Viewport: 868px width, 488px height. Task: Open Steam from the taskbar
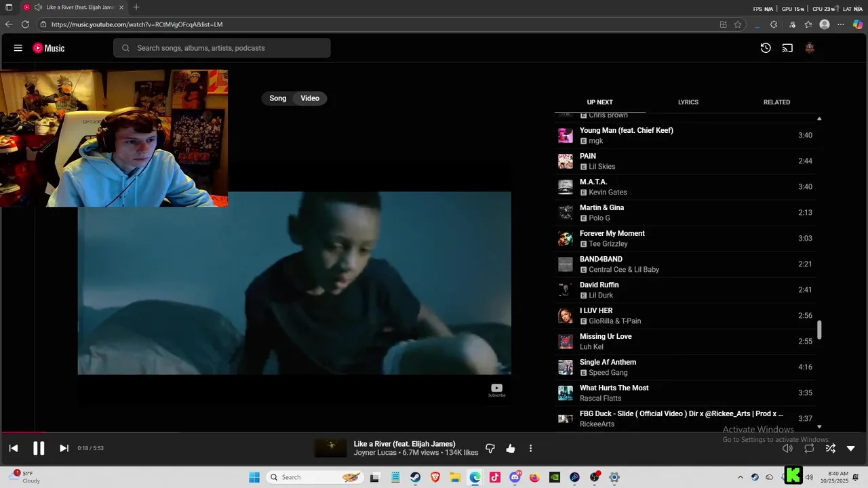tap(414, 477)
